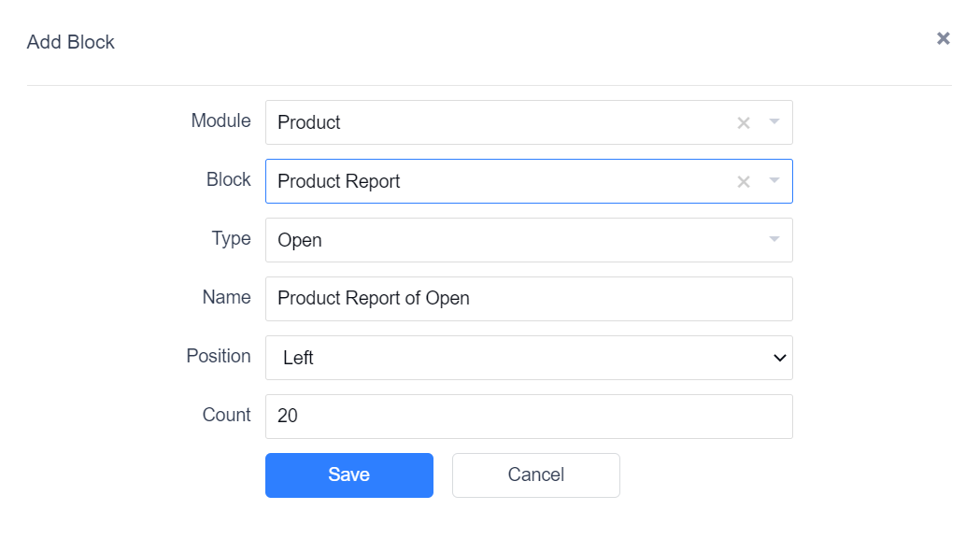Click the Product Report text in Block box

pyautogui.click(x=339, y=181)
